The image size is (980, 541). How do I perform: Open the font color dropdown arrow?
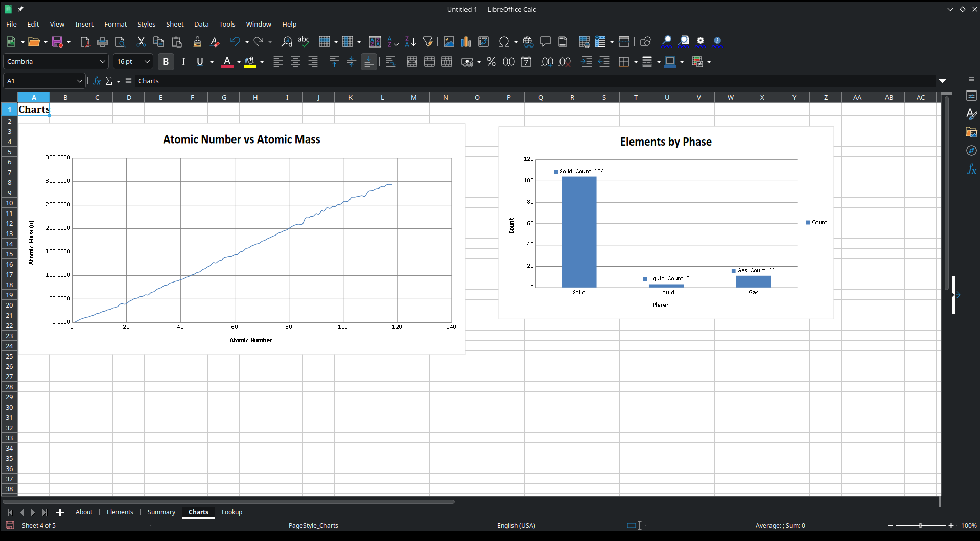point(237,62)
